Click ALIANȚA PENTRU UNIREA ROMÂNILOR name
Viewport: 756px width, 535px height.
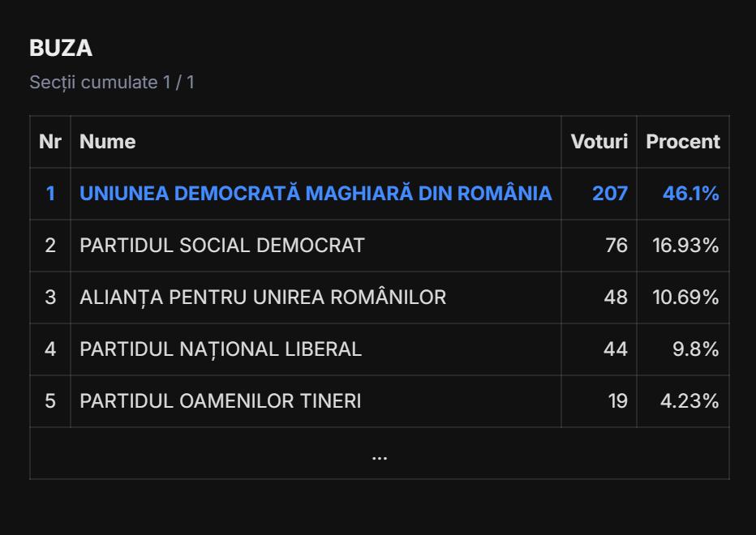click(263, 297)
